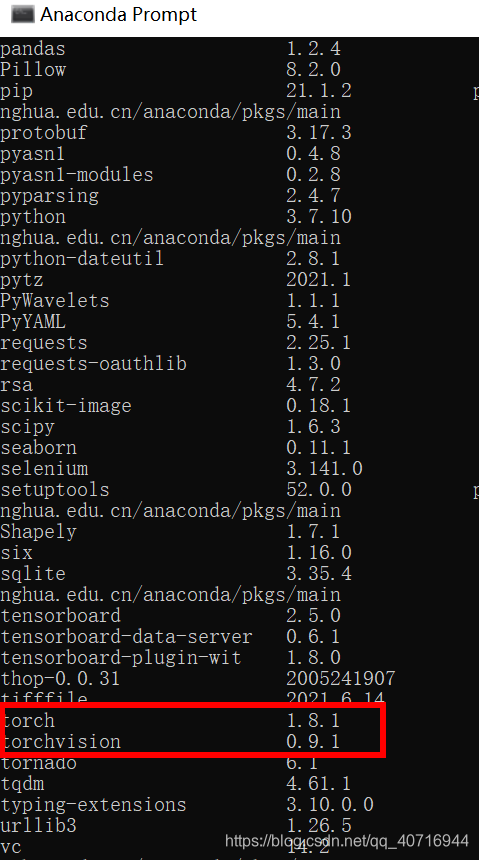479x860 pixels.
Task: Click the protobuf package line
Action: click(x=176, y=133)
